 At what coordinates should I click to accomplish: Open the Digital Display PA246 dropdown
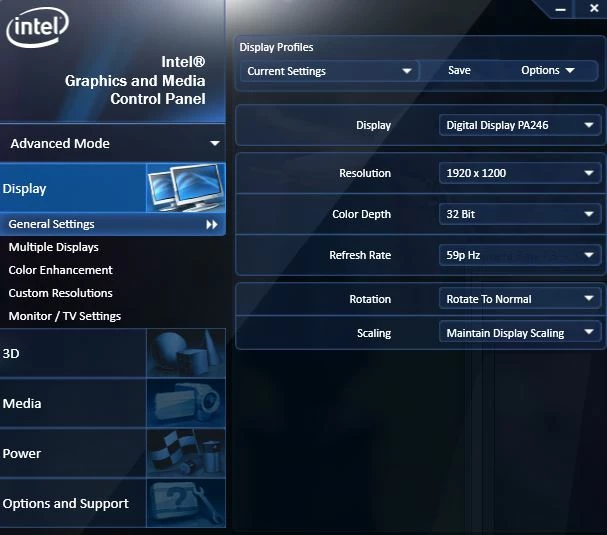[x=520, y=125]
